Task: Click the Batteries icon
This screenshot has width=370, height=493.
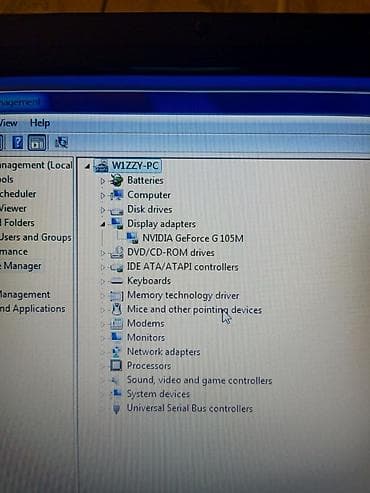Action: [x=117, y=180]
